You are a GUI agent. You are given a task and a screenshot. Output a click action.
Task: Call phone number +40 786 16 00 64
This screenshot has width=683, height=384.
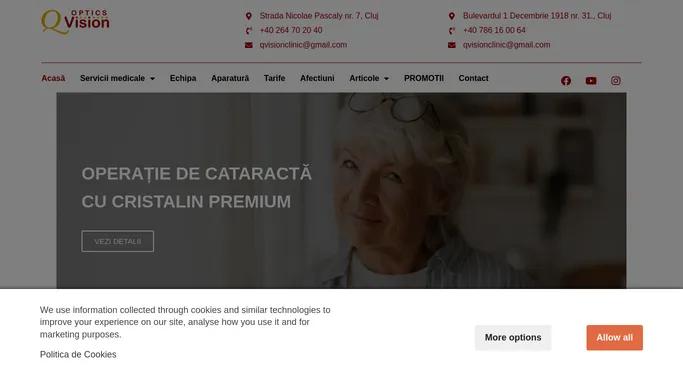[494, 30]
